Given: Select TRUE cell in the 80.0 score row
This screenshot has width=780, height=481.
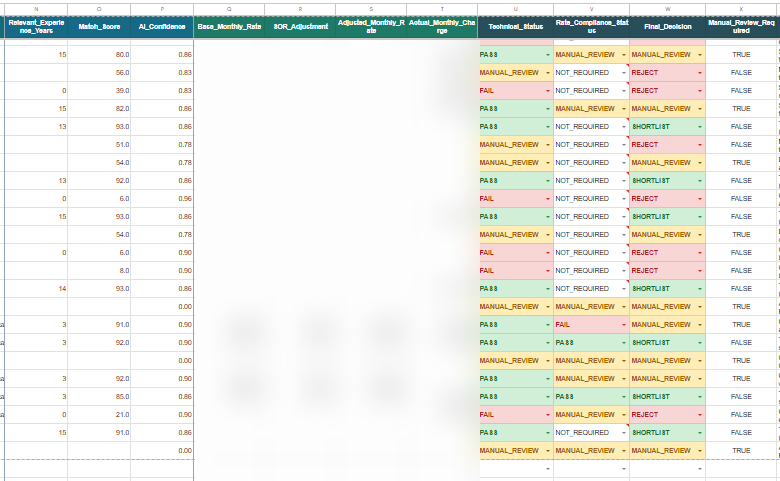Looking at the screenshot, I should (741, 55).
